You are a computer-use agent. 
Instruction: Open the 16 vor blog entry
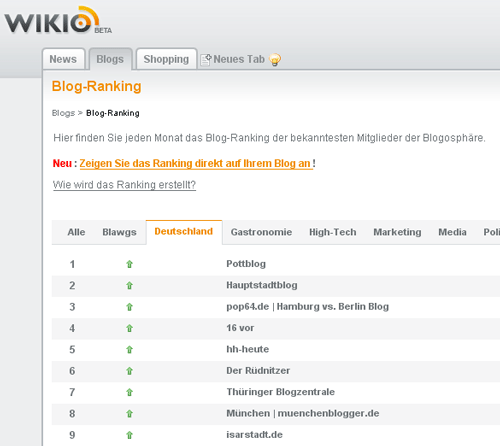240,328
